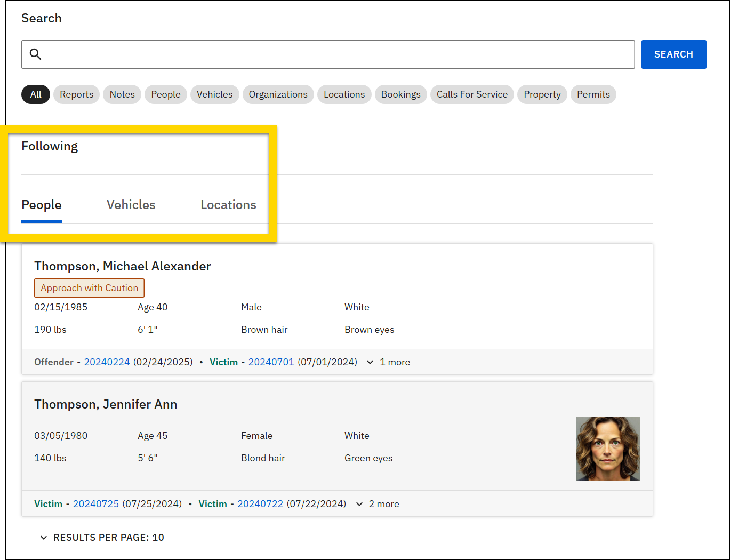Select the All search filter chip

pos(35,94)
